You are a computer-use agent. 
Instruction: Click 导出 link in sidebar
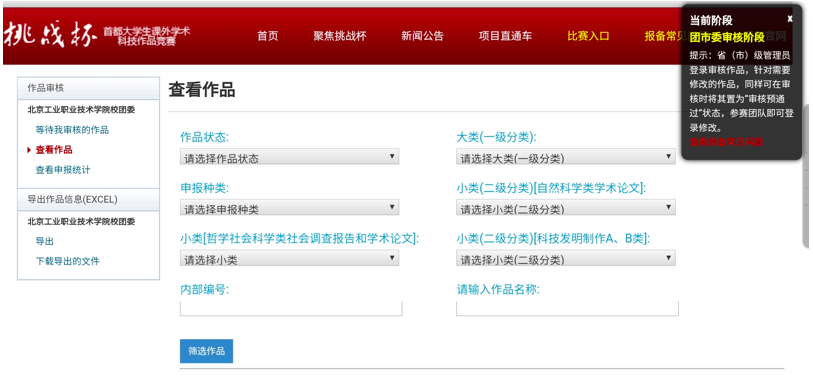click(45, 241)
